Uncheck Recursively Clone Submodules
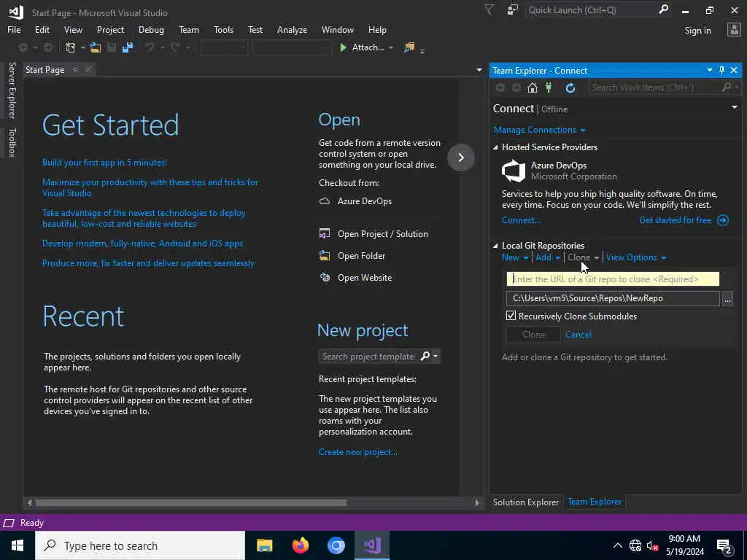Screen dimensions: 747x560 point(511,316)
